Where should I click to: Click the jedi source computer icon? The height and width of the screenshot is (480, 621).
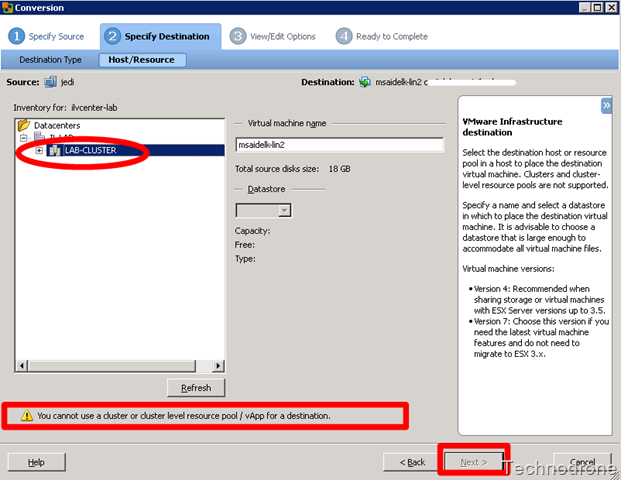click(x=50, y=82)
